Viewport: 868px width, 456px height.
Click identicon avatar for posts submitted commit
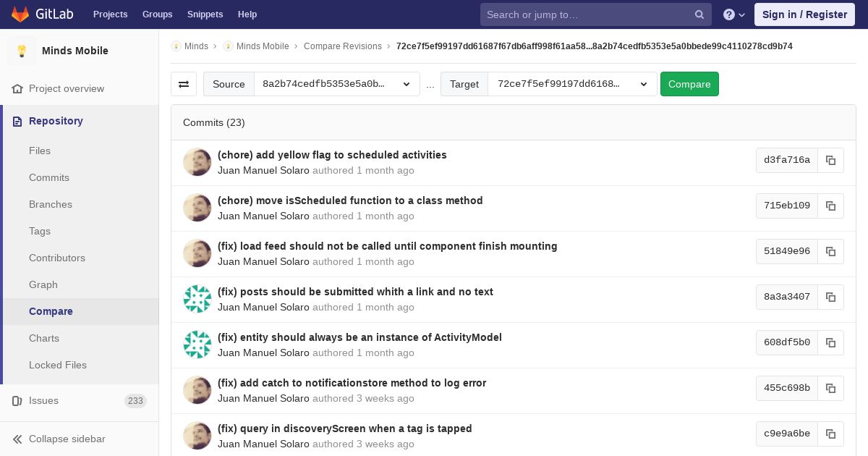pyautogui.click(x=197, y=299)
